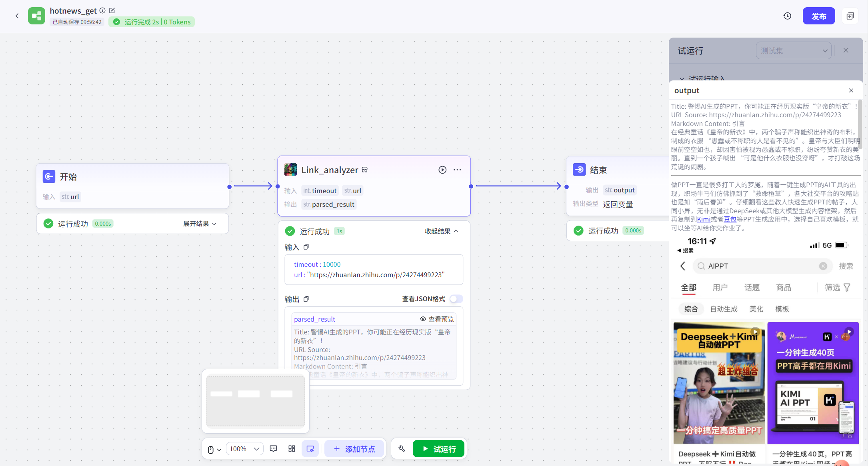Click the 添加节点 add node button
This screenshot has height=466, width=868.
point(354,449)
